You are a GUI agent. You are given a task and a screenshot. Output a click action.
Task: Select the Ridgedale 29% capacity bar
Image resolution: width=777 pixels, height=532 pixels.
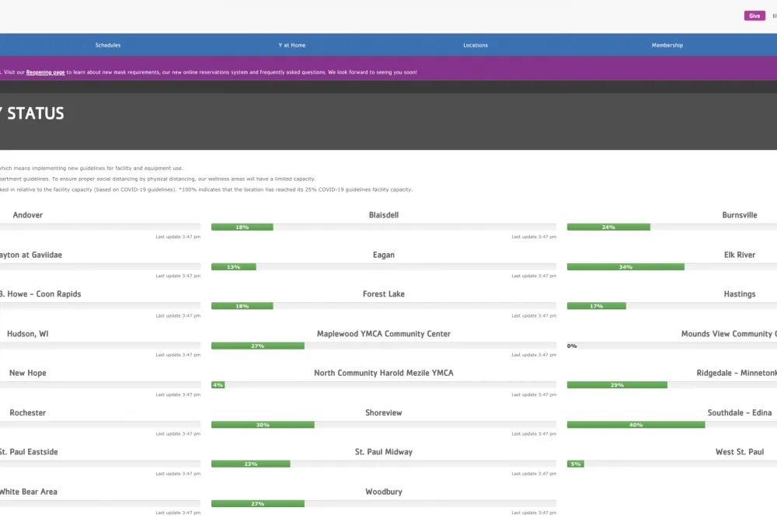click(x=617, y=385)
